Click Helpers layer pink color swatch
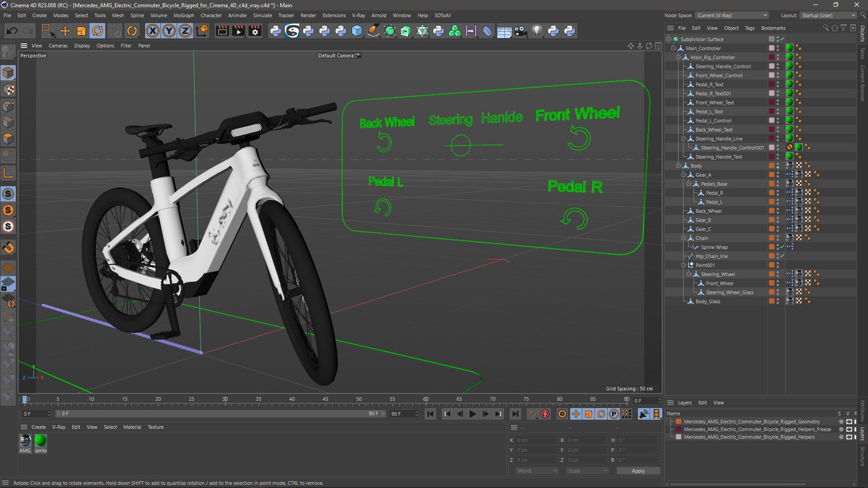This screenshot has height=488, width=868. 679,437
